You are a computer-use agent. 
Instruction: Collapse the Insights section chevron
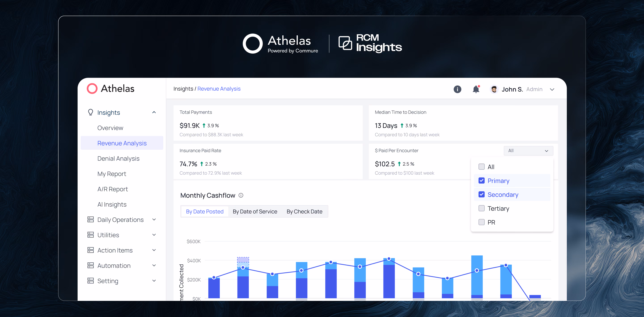pyautogui.click(x=154, y=112)
